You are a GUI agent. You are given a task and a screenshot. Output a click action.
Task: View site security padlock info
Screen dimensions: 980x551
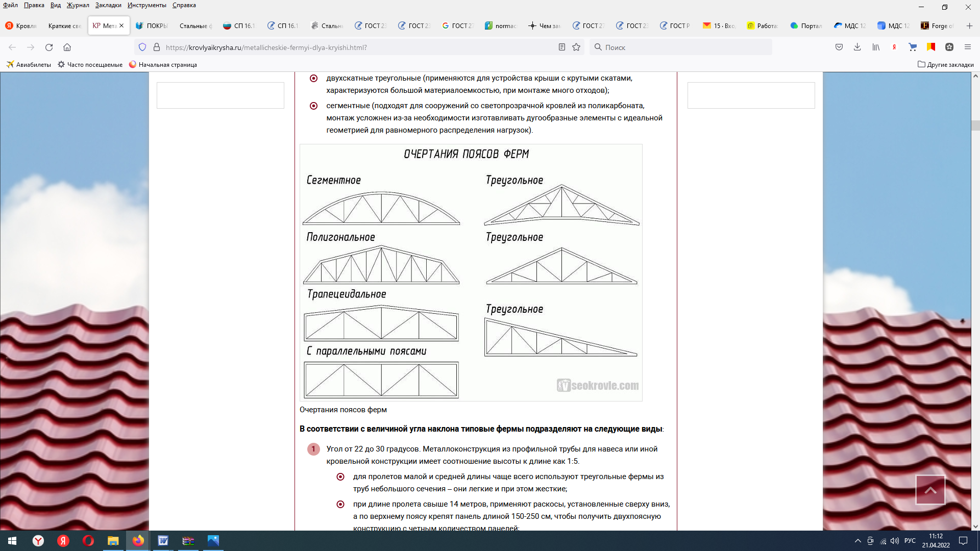pyautogui.click(x=157, y=47)
